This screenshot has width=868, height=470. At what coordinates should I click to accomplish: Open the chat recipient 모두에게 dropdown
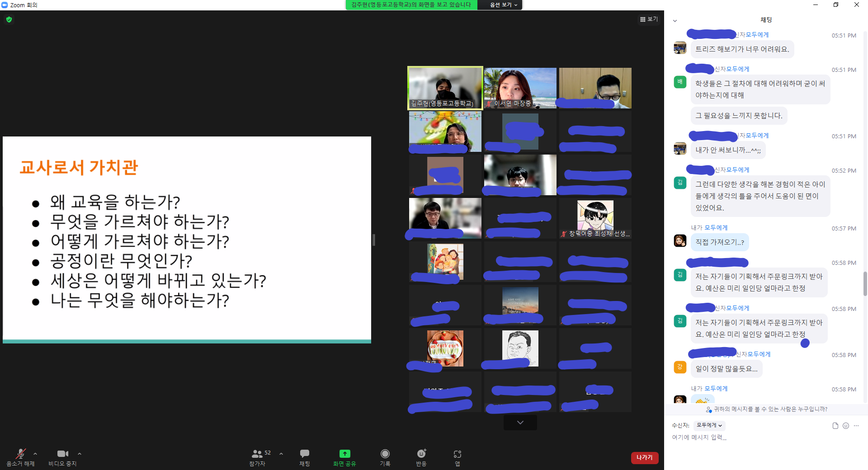tap(709, 425)
